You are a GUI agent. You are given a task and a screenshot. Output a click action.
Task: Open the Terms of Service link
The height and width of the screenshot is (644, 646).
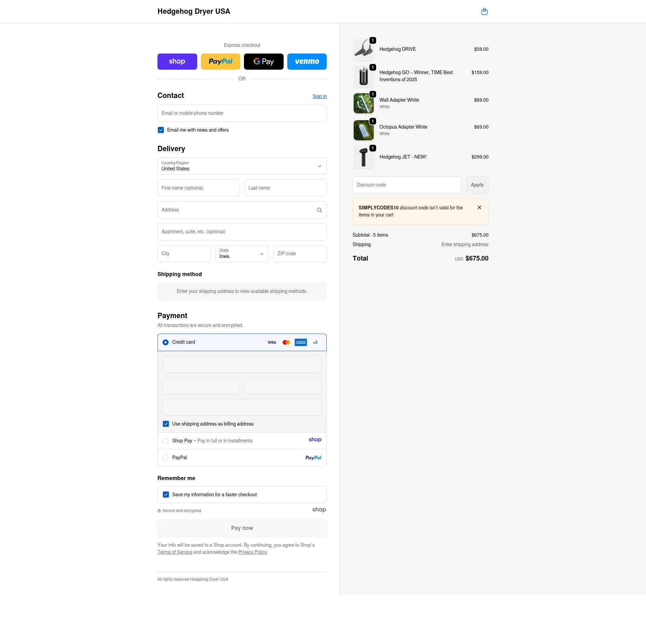175,552
